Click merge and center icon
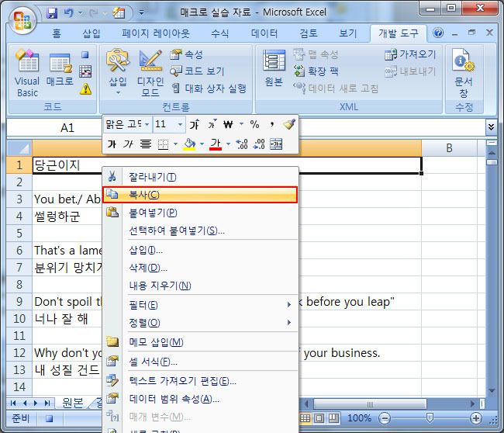504x433 pixels. pos(276,144)
